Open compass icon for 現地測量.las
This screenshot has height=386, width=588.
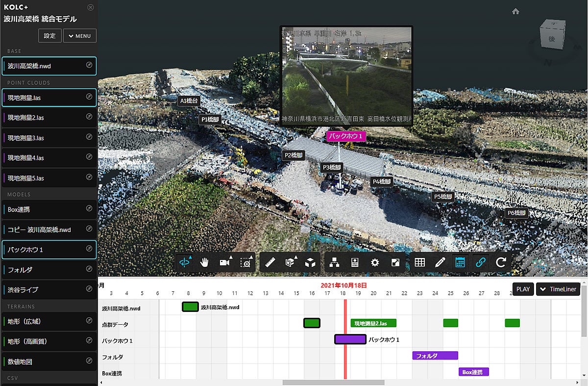point(89,98)
